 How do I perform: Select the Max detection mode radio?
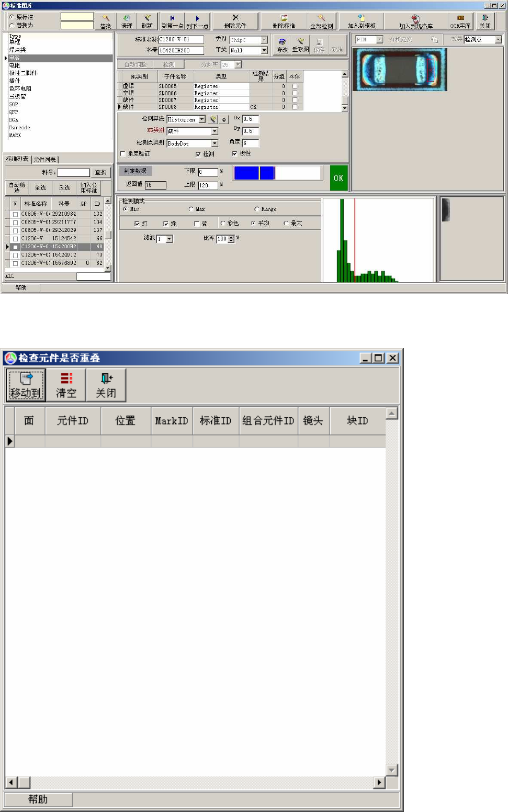(191, 209)
